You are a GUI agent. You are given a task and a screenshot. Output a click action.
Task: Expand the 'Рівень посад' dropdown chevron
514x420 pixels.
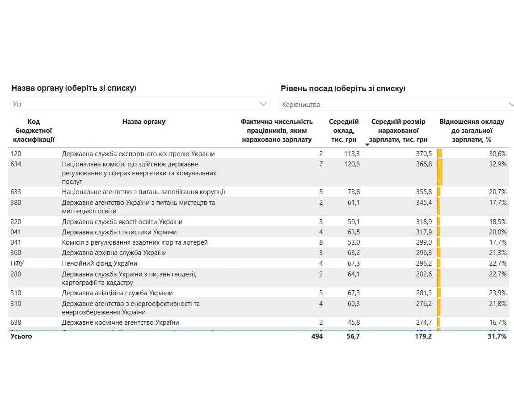coord(511,104)
